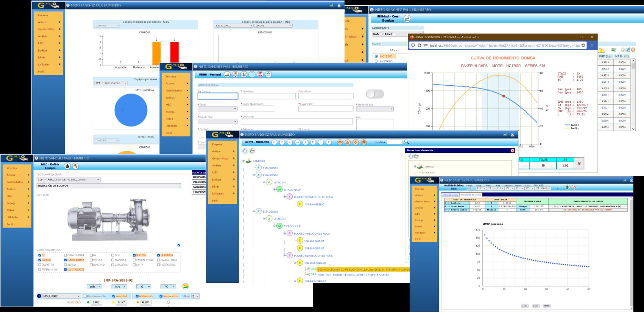Click the open folder icon above CAMPO01 tree
The height and width of the screenshot is (312, 644).
(x=252, y=151)
